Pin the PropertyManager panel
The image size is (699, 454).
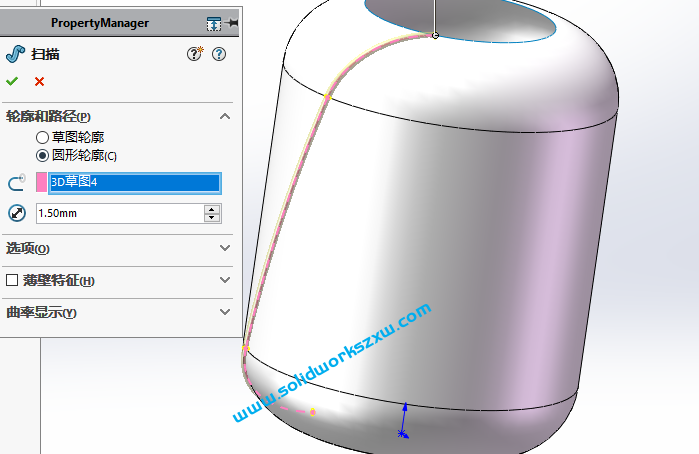232,23
